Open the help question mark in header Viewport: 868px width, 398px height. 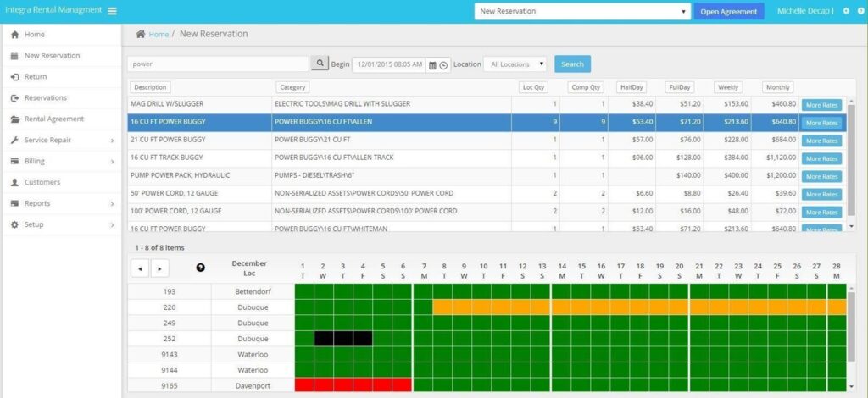861,11
